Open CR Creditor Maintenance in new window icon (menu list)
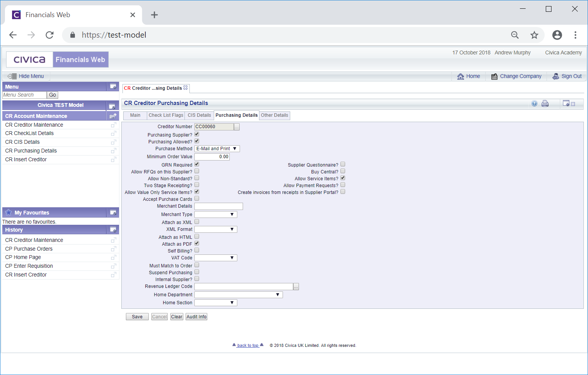This screenshot has width=588, height=375. (x=113, y=125)
